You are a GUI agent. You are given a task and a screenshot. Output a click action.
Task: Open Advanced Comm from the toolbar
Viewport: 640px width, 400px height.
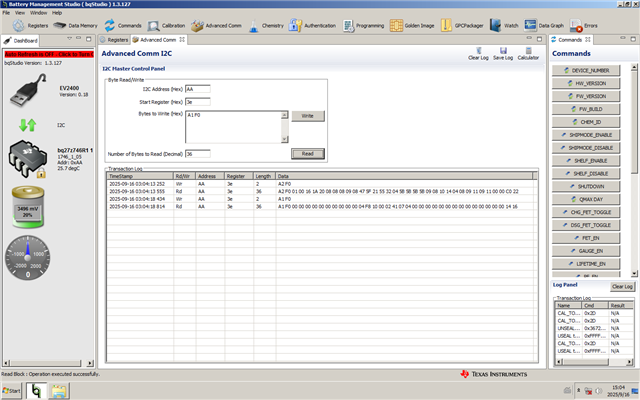pyautogui.click(x=216, y=26)
